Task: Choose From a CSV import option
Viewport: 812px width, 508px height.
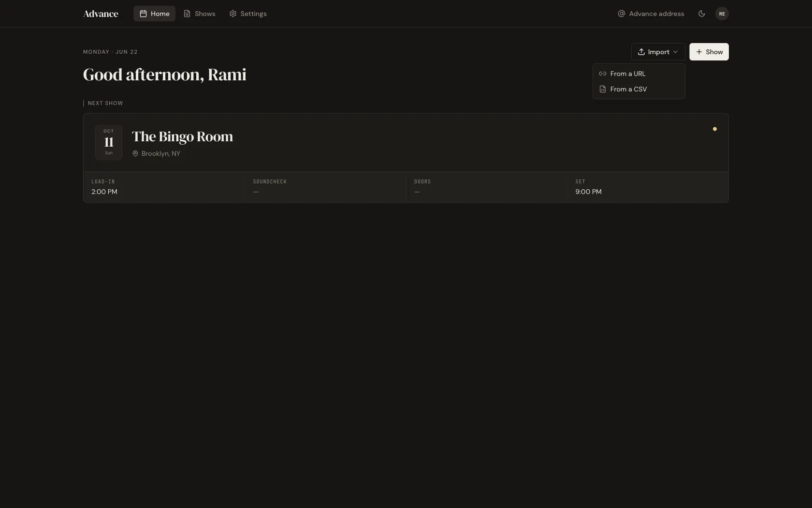Action: point(639,89)
